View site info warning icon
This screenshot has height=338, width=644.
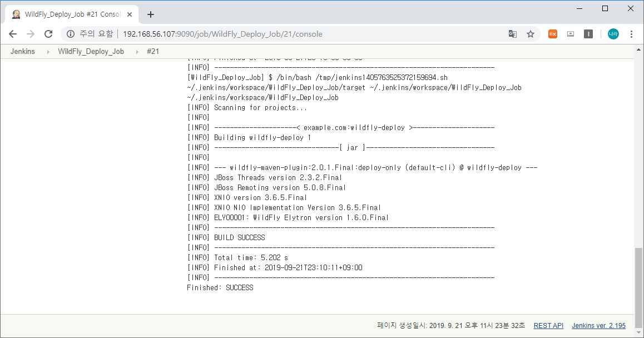click(71, 34)
